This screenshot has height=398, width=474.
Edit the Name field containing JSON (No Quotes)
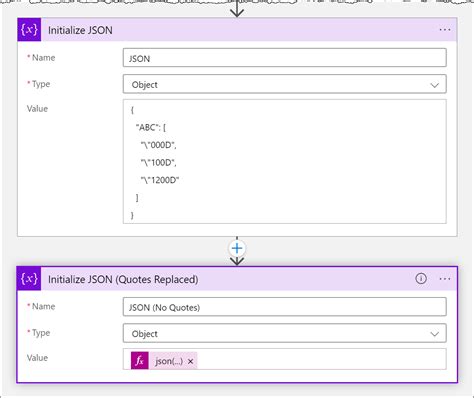click(284, 307)
